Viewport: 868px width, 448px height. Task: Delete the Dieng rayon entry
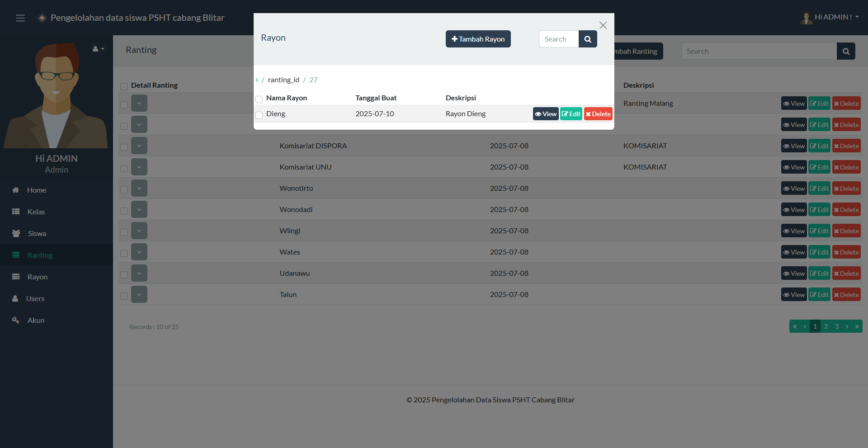click(x=598, y=114)
